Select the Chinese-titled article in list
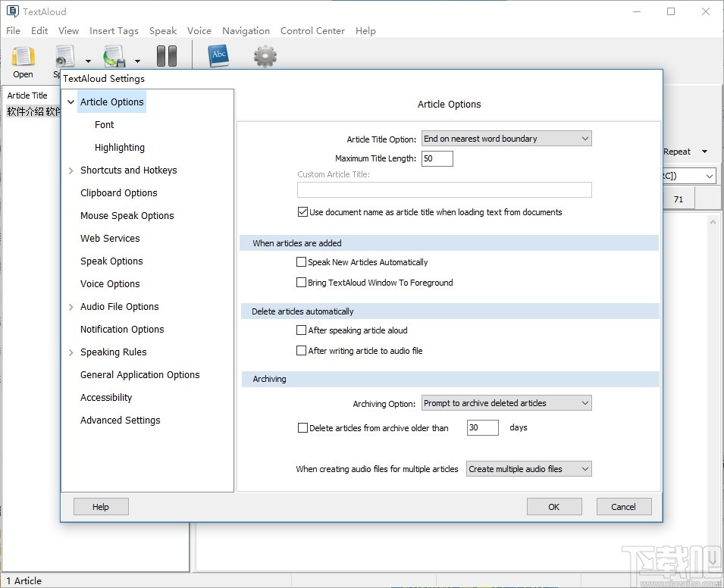Screen dimensions: 724x588 coord(33,111)
